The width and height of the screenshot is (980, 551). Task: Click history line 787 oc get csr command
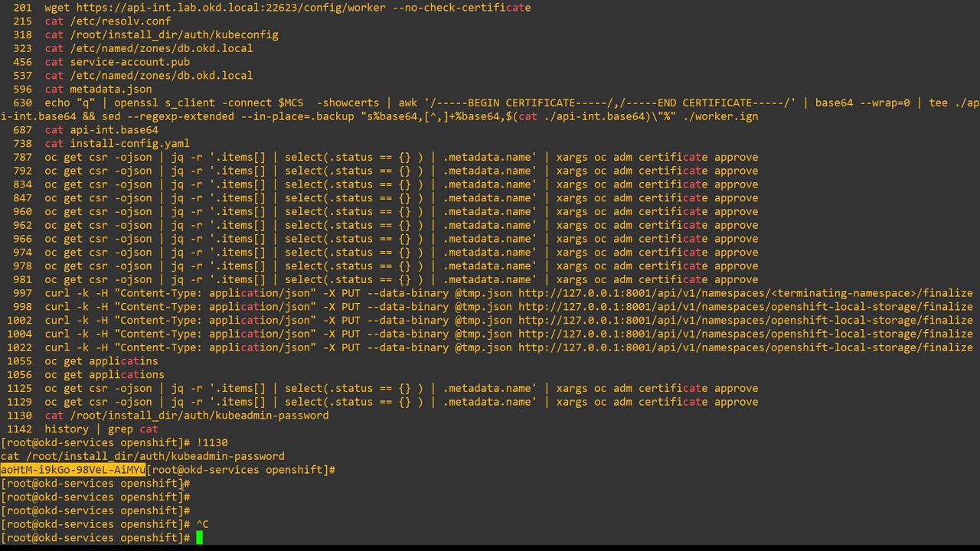[x=401, y=158]
